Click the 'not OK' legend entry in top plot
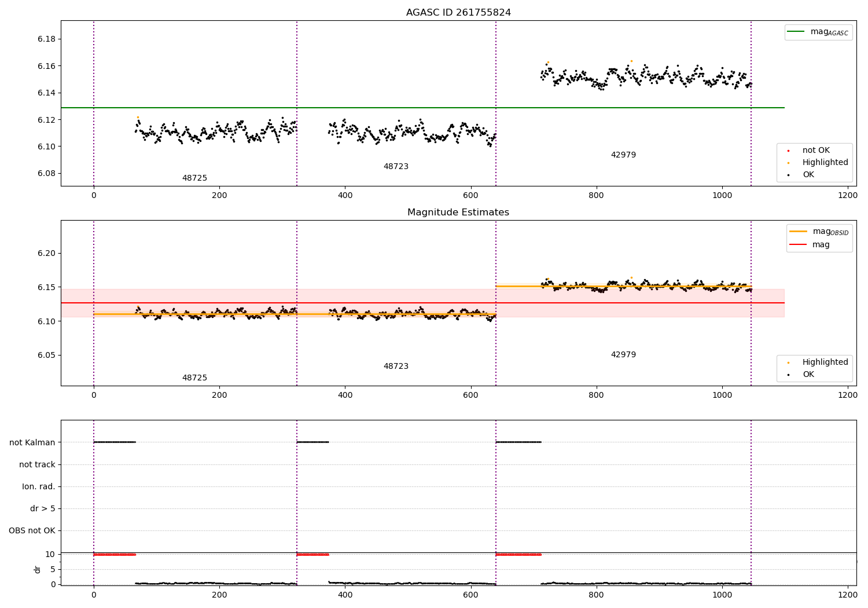The width and height of the screenshot is (868, 608). pyautogui.click(x=816, y=151)
